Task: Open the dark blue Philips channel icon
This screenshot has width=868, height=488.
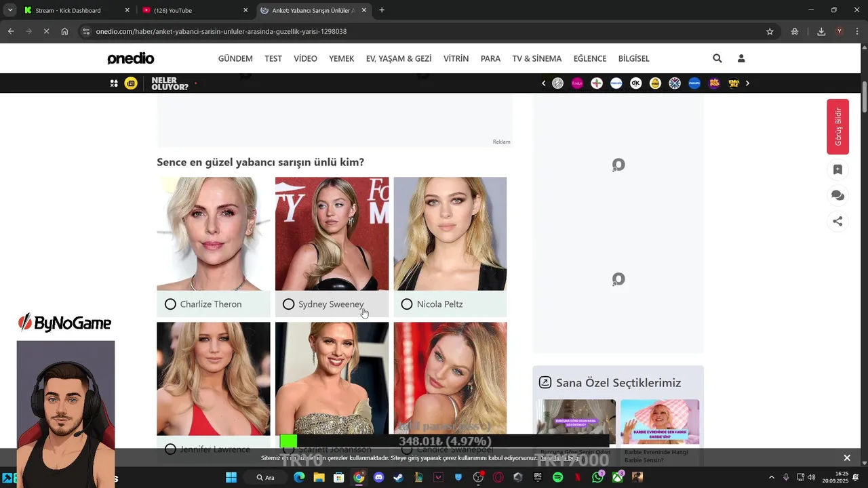Action: coord(694,83)
